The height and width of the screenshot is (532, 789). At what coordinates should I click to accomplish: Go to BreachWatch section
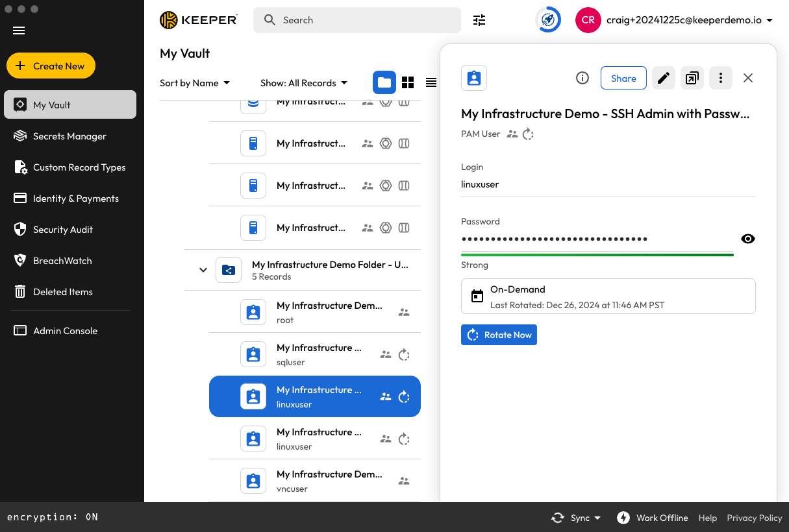point(62,261)
